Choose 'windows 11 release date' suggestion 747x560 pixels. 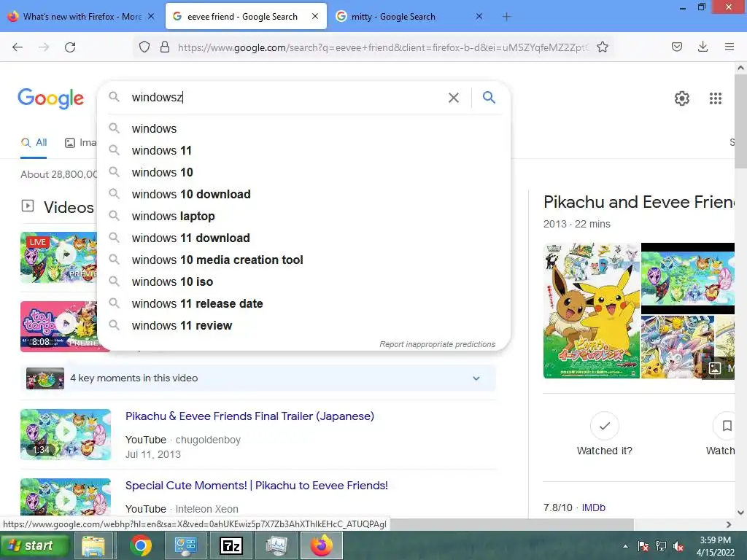(303, 304)
